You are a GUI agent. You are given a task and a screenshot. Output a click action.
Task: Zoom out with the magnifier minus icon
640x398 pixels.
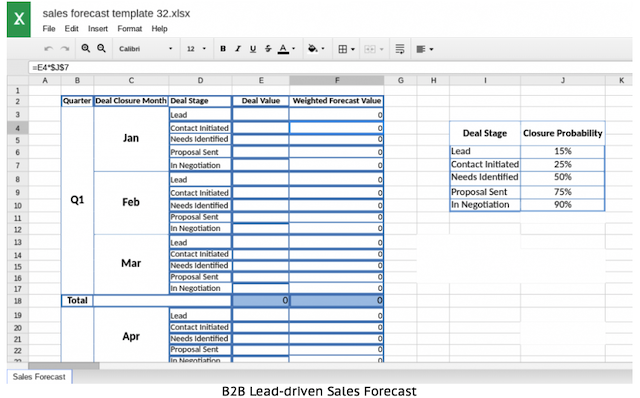[101, 49]
